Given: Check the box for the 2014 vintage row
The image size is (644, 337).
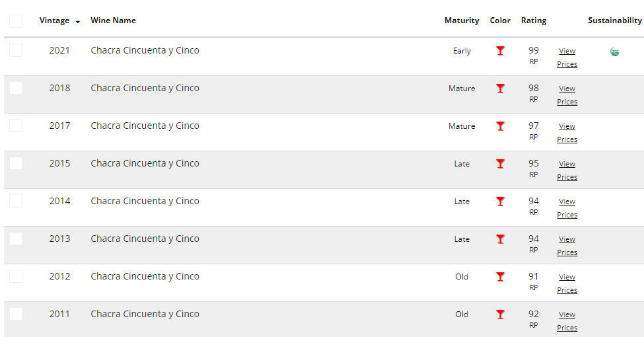Looking at the screenshot, I should click(x=16, y=201).
